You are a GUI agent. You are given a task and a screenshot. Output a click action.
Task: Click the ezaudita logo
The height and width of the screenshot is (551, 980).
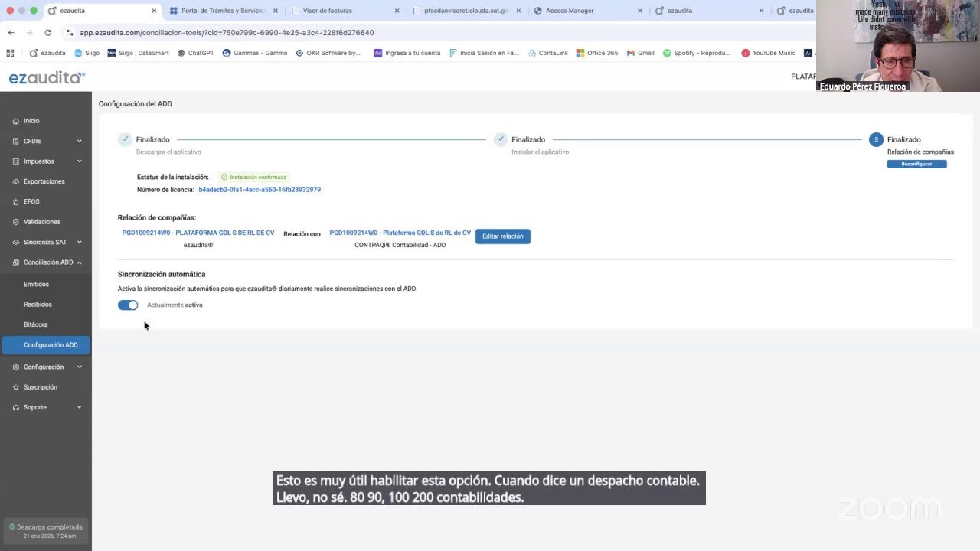(47, 77)
